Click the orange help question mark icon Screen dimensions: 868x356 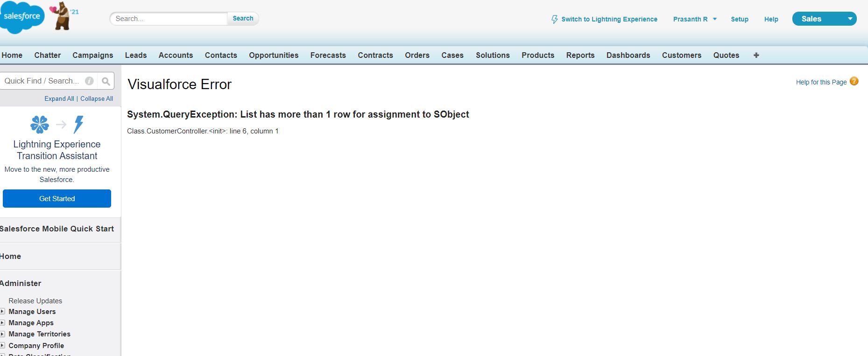click(854, 81)
